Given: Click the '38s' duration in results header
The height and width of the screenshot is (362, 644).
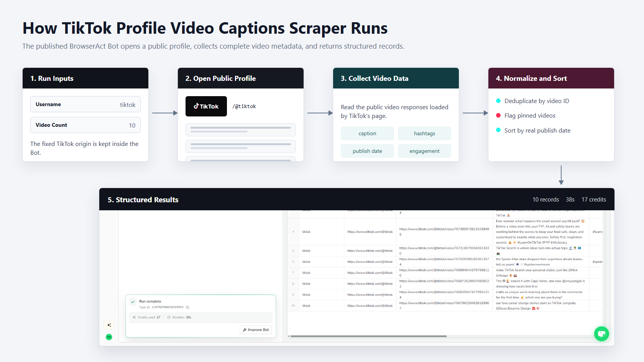Looking at the screenshot, I should (x=570, y=200).
